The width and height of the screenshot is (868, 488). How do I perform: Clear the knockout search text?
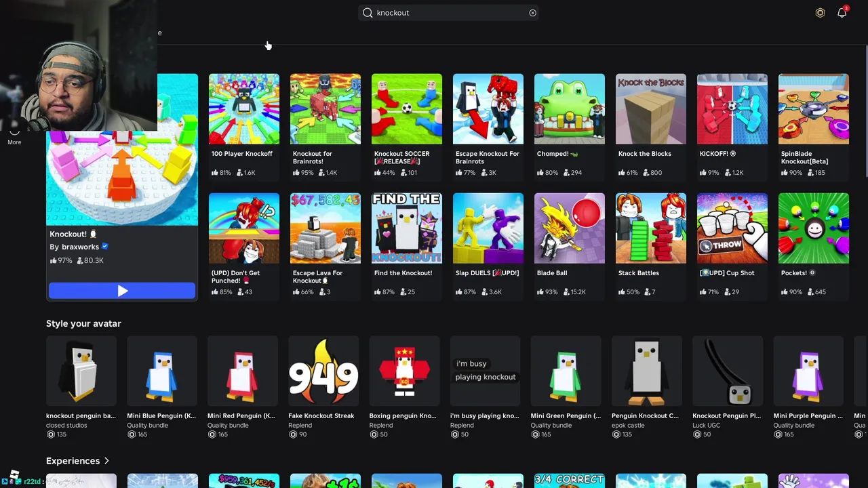[532, 13]
